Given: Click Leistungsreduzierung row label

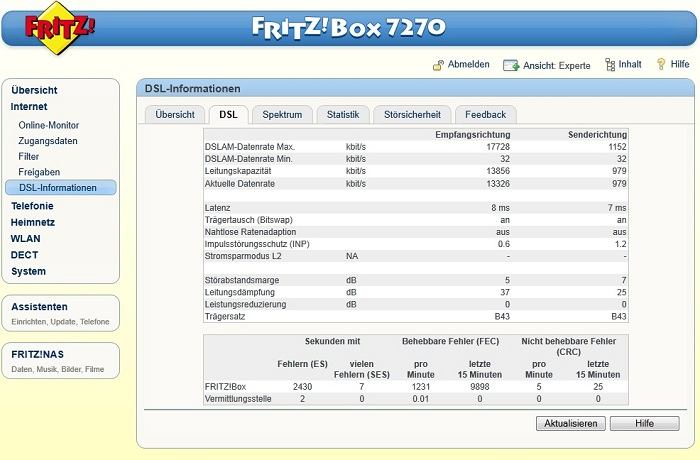Looking at the screenshot, I should tap(245, 304).
